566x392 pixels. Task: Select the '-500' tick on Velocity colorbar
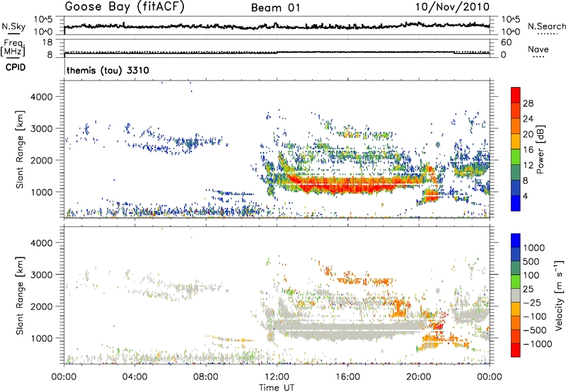click(x=535, y=330)
